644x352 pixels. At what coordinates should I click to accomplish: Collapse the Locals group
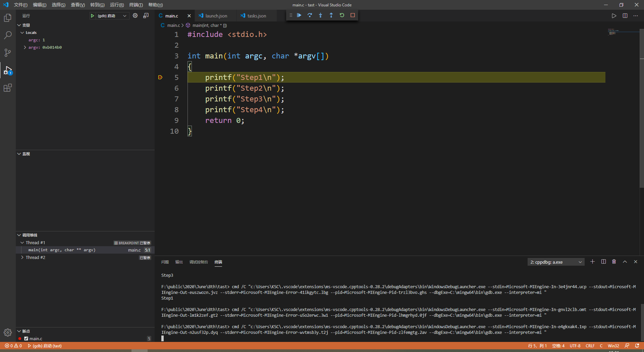22,33
